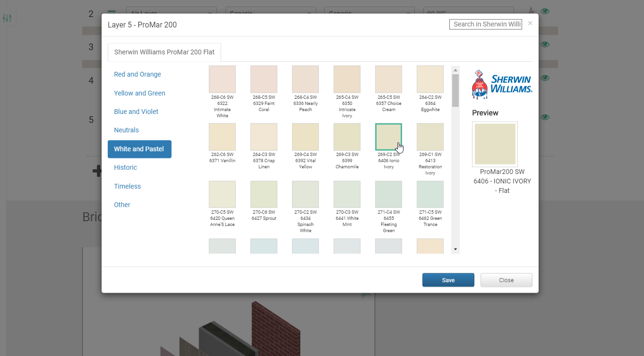Pick SW 6364 Eggwhite swatch
644x356 pixels.
click(x=430, y=79)
